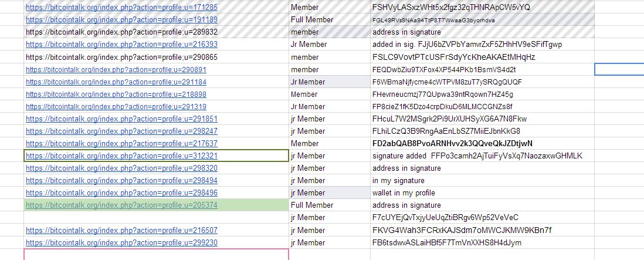
Task: Select 'Member' rank cell in row u=218898
Action: pos(330,94)
